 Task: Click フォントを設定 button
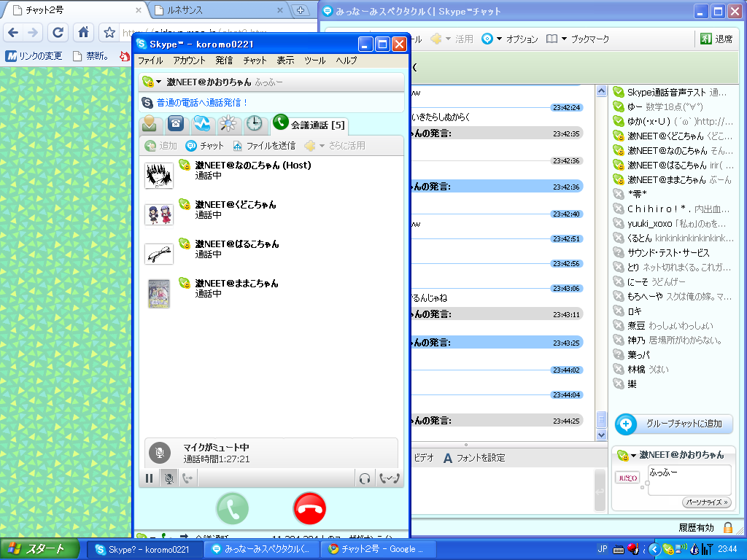point(474,458)
